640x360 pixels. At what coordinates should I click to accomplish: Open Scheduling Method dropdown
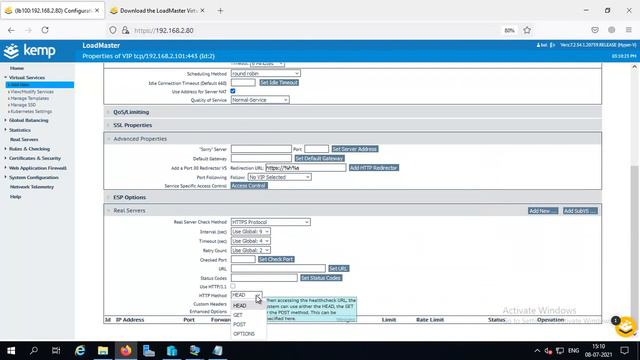click(x=266, y=73)
